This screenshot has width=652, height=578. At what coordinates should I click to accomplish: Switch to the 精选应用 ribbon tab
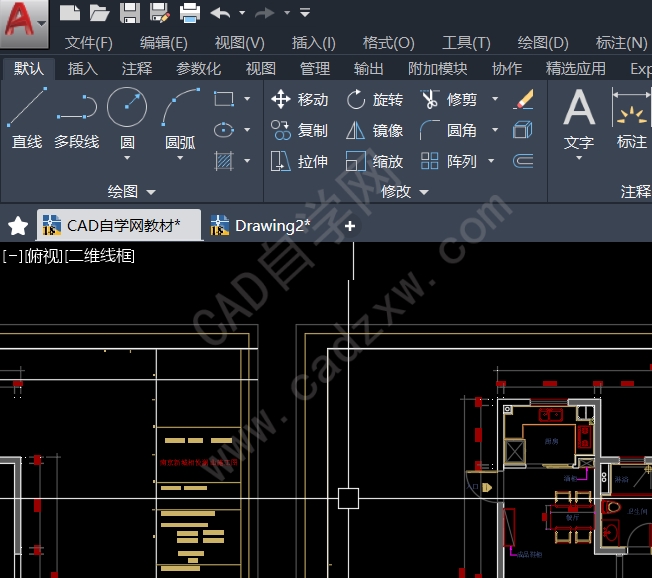click(x=575, y=69)
